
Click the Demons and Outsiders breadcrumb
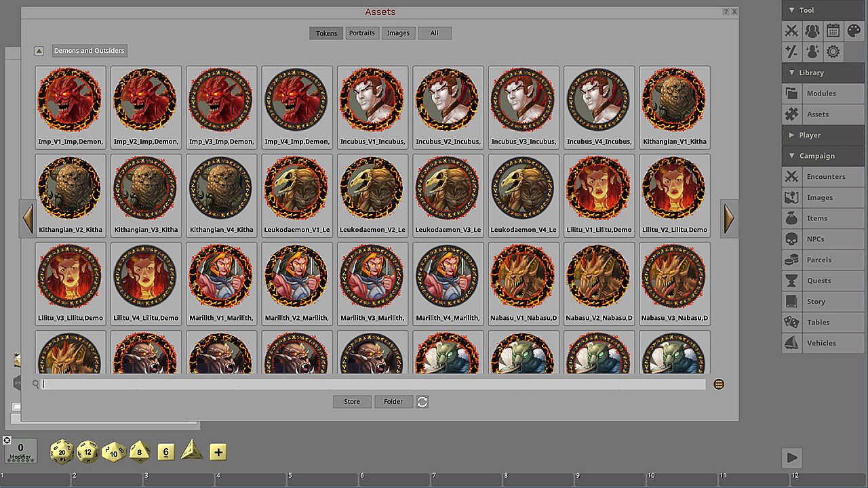[x=90, y=51]
